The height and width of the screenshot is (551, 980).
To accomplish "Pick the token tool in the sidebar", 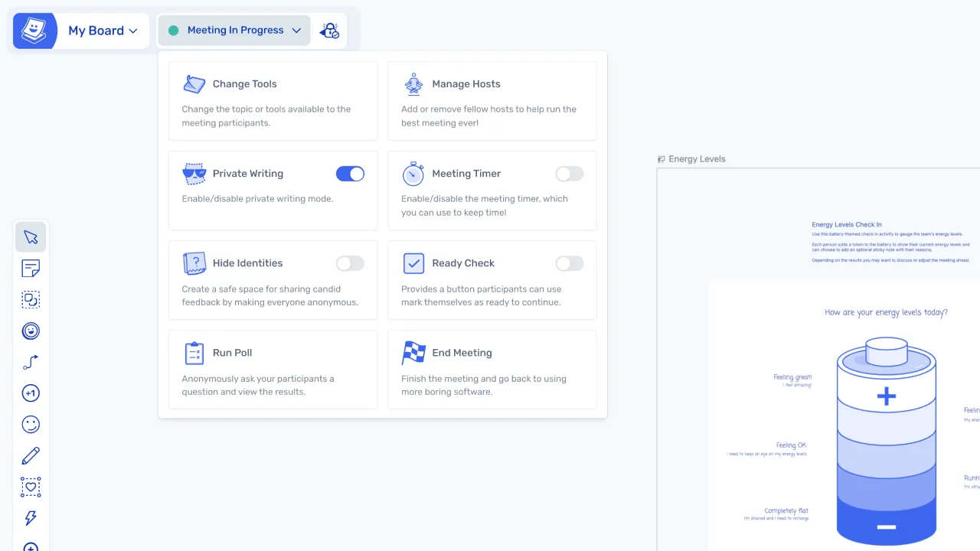I will pyautogui.click(x=31, y=331).
